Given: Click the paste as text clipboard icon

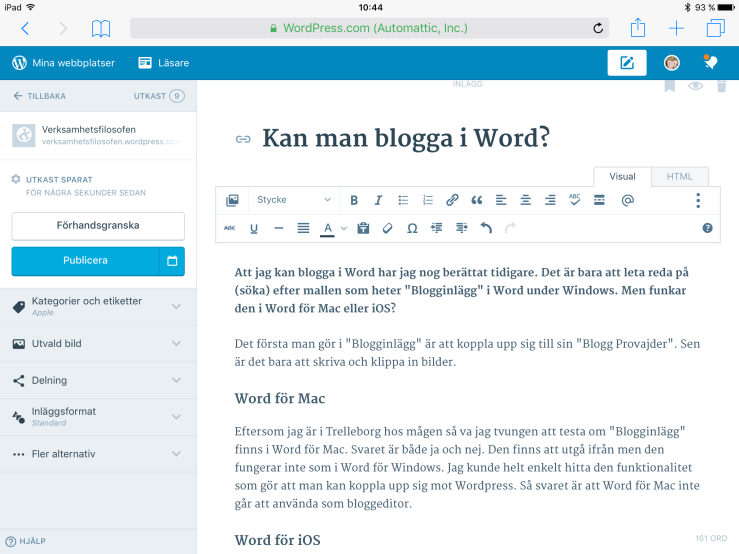Looking at the screenshot, I should coord(363,228).
